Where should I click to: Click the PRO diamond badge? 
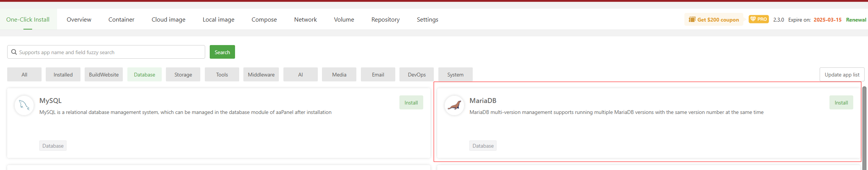[x=759, y=19]
